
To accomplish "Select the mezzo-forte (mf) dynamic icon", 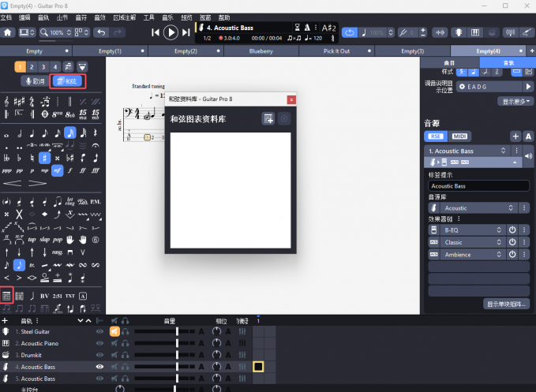I will click(x=58, y=170).
